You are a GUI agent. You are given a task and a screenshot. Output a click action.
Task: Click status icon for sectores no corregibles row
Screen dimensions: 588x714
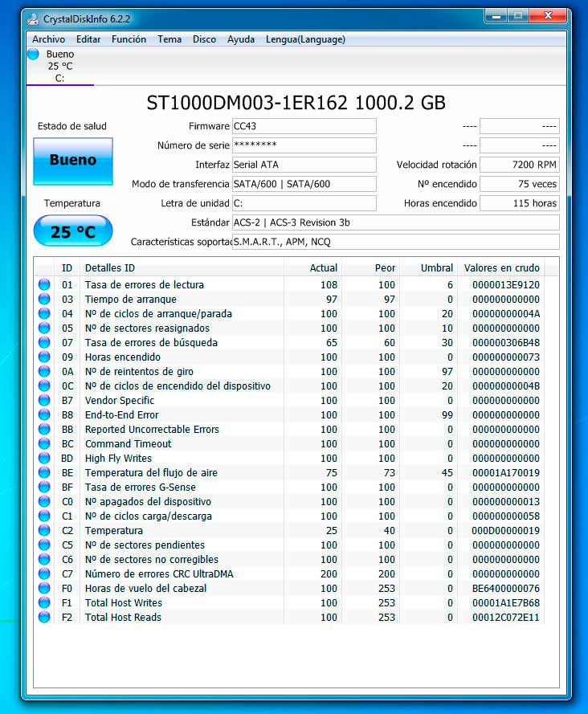44,559
